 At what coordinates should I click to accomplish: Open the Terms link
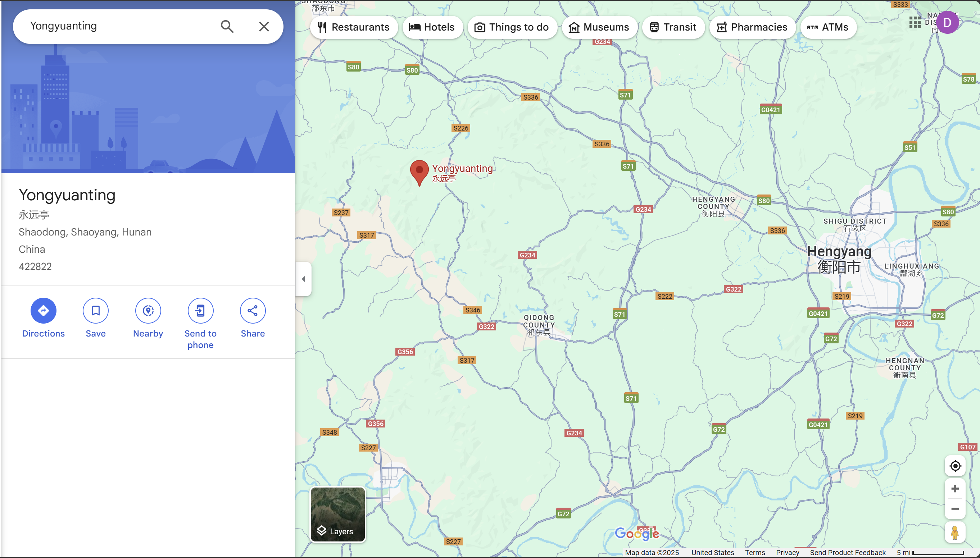(754, 553)
